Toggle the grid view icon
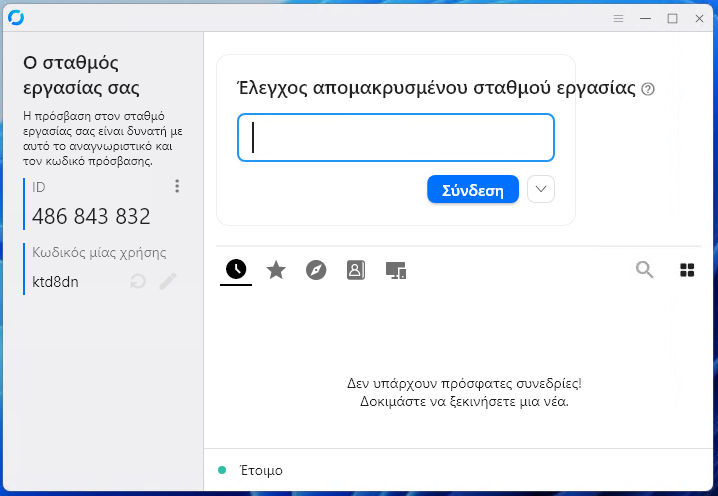718x496 pixels. point(687,269)
